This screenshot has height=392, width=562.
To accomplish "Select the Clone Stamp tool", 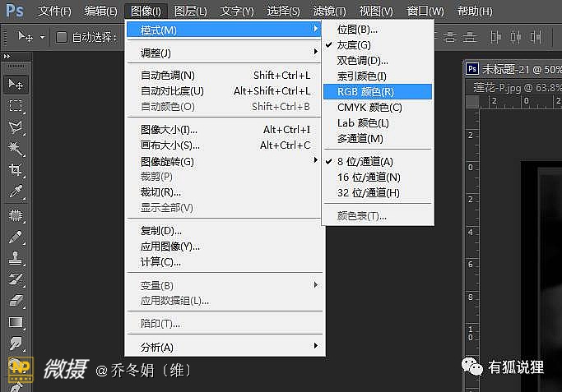I will click(15, 257).
